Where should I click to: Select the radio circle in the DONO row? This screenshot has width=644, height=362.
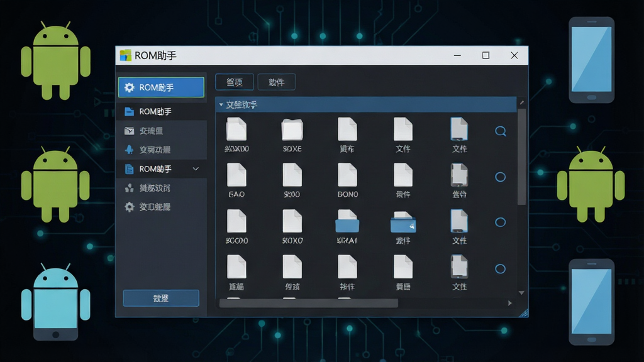pos(500,177)
